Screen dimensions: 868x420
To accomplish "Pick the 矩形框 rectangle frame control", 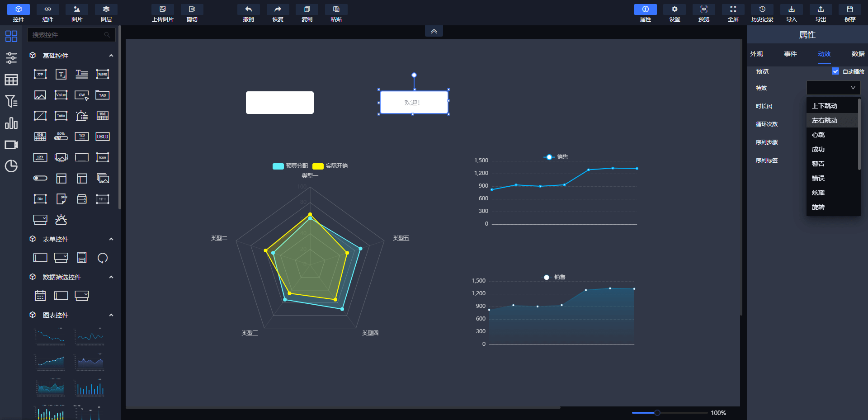I will [x=103, y=74].
